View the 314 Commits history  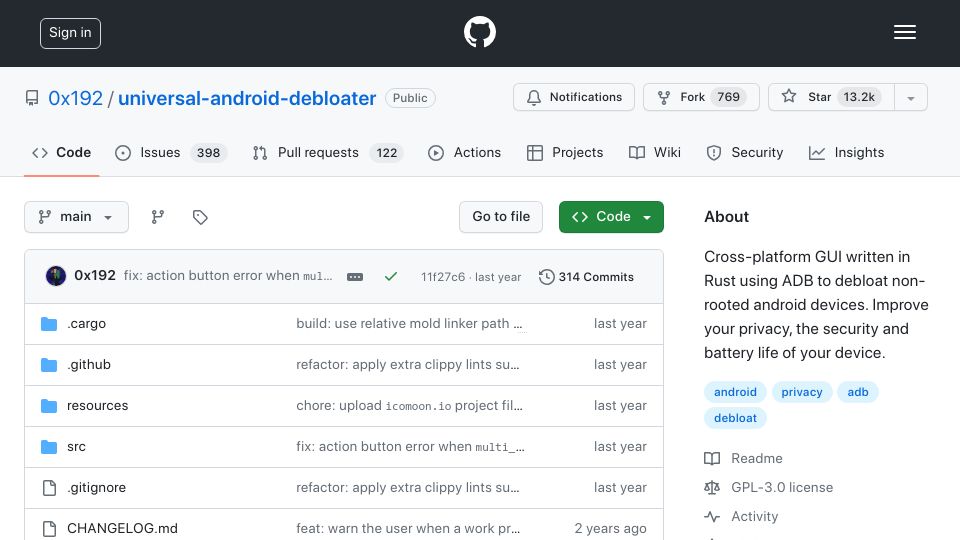[586, 277]
